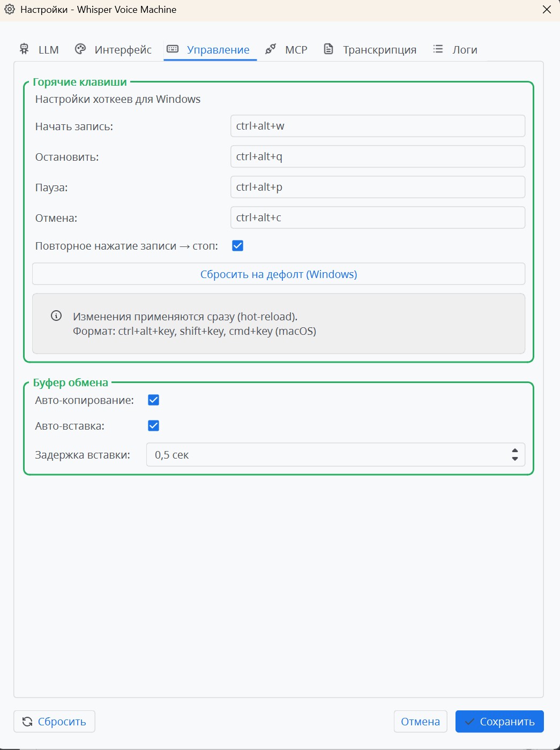The width and height of the screenshot is (560, 750).
Task: Click the MCP plug icon
Action: coord(271,49)
